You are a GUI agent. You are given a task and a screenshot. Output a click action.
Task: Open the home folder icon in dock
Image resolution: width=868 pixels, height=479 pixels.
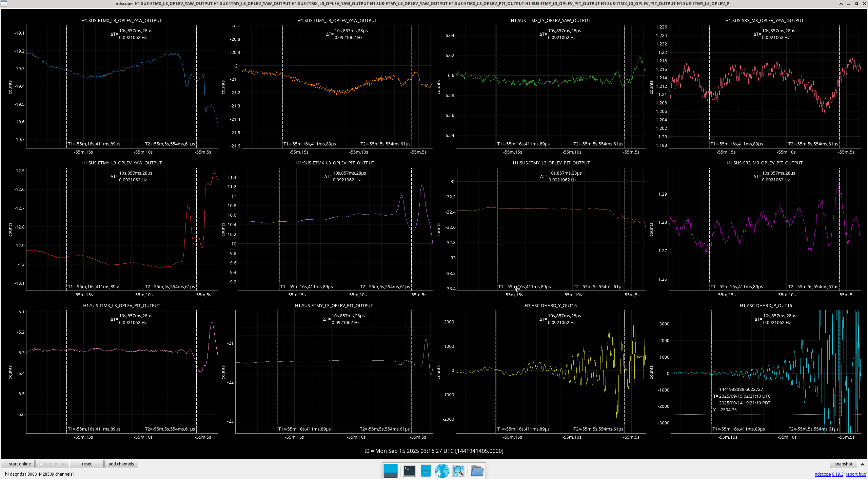coord(477,471)
